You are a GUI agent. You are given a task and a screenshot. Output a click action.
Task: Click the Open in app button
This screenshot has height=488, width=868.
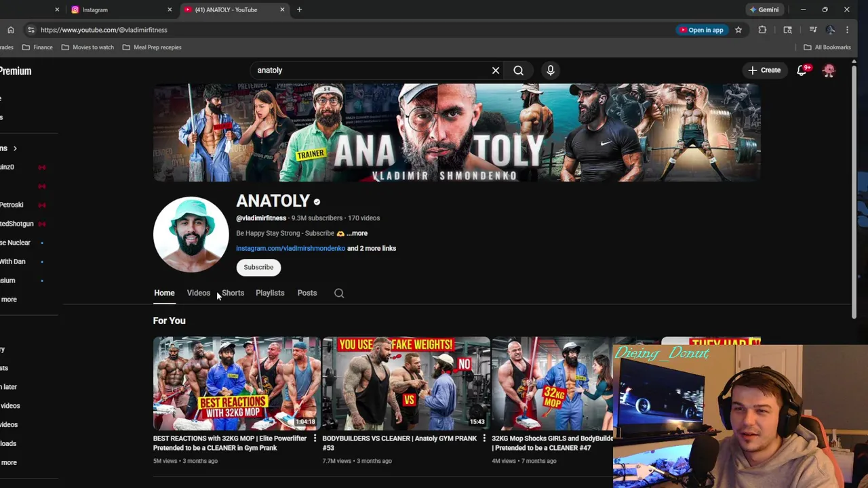click(701, 30)
